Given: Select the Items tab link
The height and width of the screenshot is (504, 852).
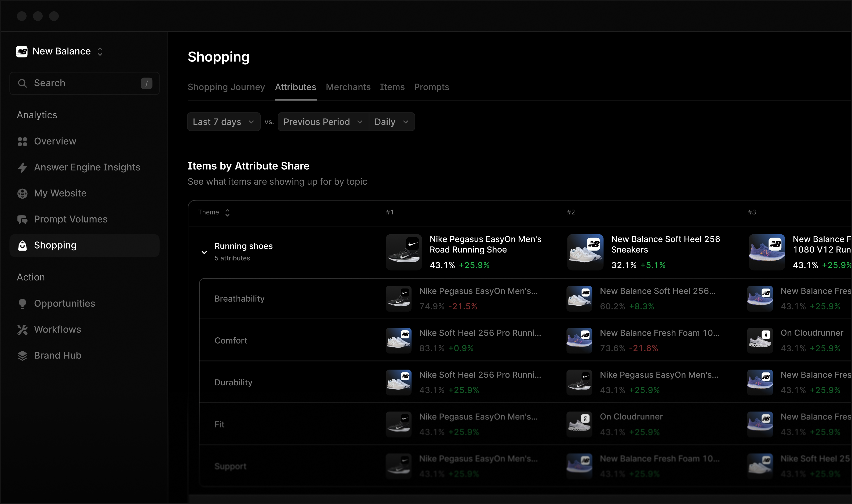Looking at the screenshot, I should [x=392, y=87].
